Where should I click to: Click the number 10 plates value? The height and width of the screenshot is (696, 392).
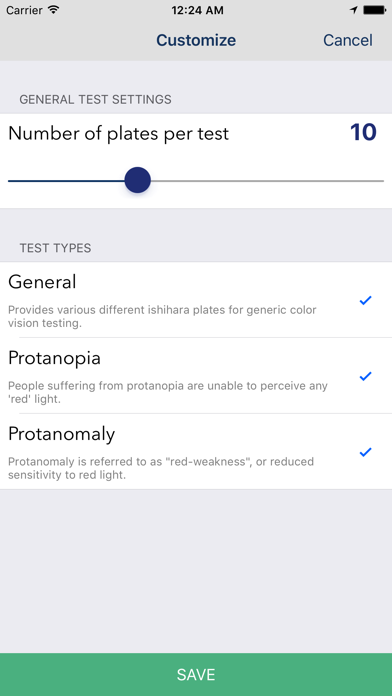364,132
